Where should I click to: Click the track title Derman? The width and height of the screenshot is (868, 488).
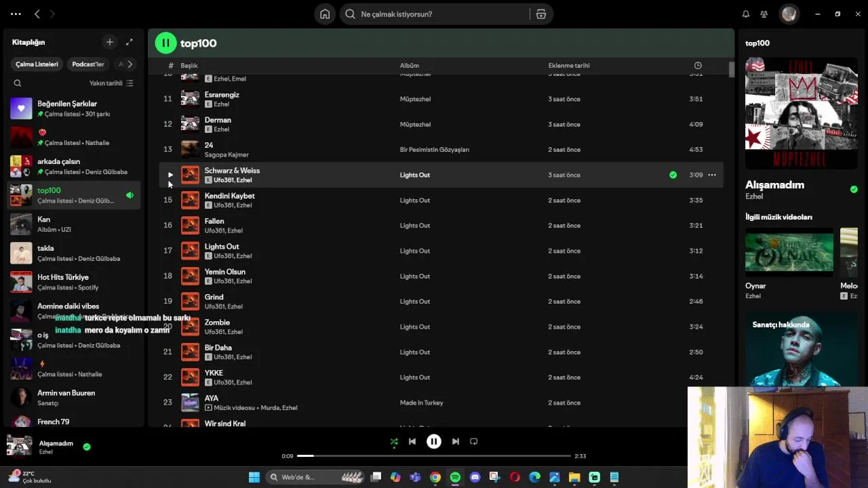tap(218, 120)
